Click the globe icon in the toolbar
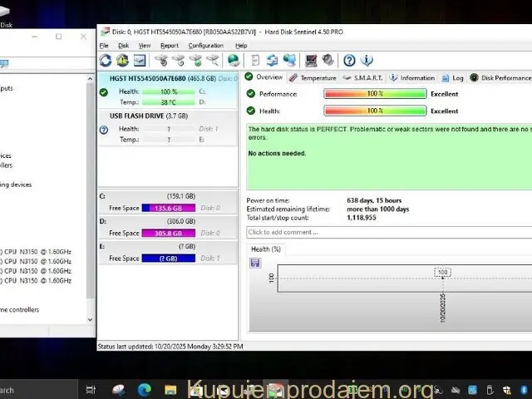Viewport: 532px width, 399px height. click(234, 60)
